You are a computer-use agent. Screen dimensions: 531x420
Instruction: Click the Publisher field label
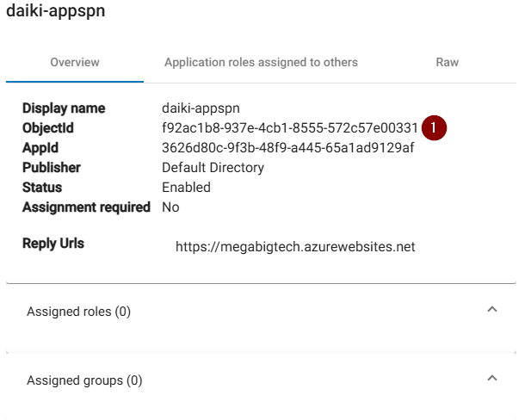click(x=51, y=168)
